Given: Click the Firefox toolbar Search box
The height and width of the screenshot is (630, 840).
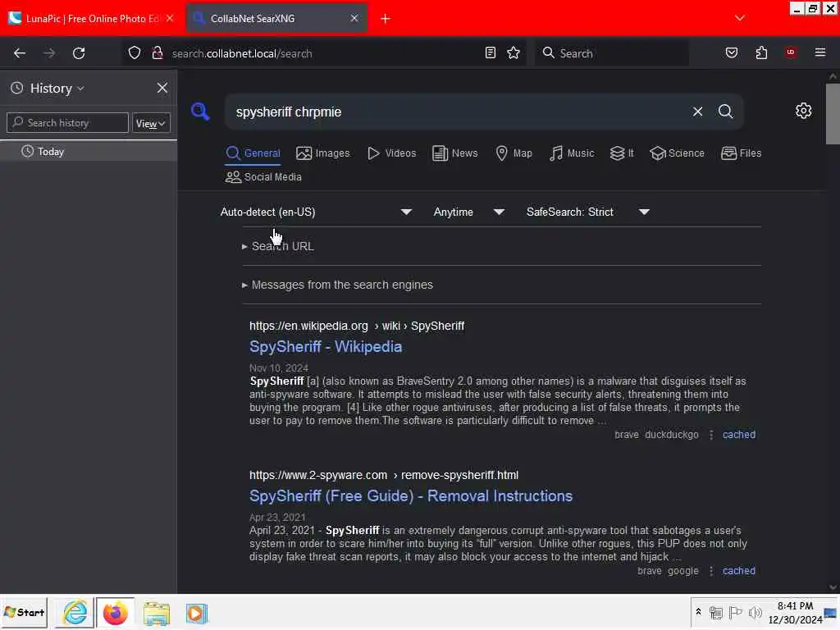Looking at the screenshot, I should pyautogui.click(x=612, y=53).
